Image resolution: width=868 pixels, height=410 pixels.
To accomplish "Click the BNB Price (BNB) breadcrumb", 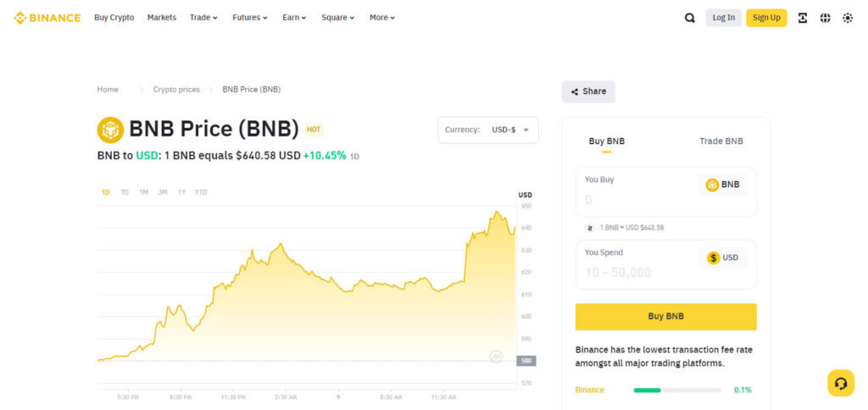I will 251,90.
